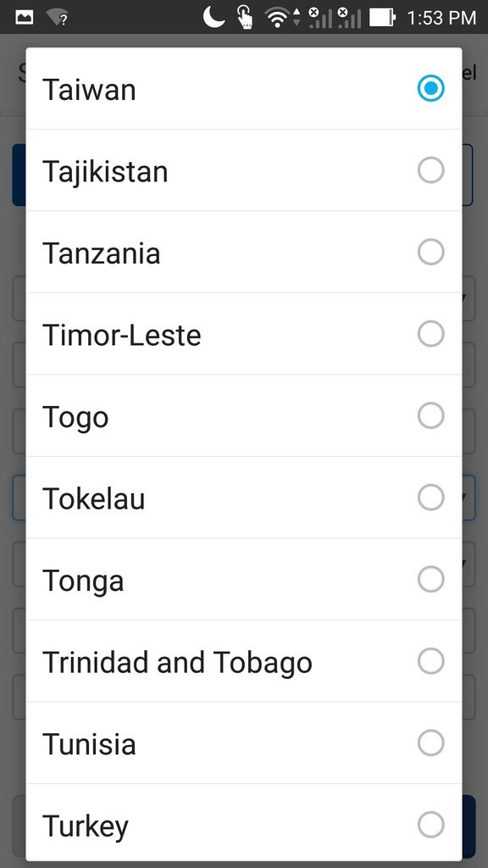Select Togo radio button
Screen dimensions: 488x868
click(430, 415)
